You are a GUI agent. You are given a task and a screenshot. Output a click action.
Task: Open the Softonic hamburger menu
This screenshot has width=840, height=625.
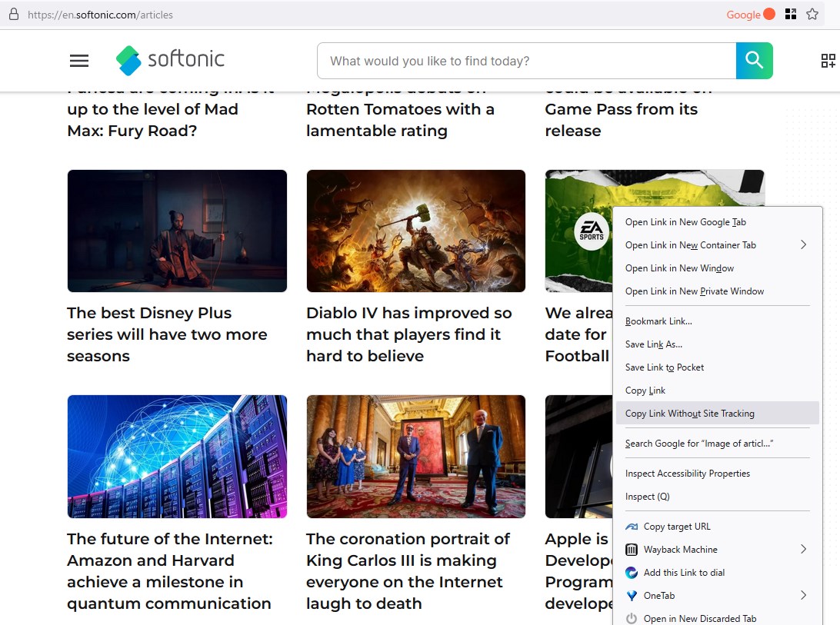coord(79,61)
